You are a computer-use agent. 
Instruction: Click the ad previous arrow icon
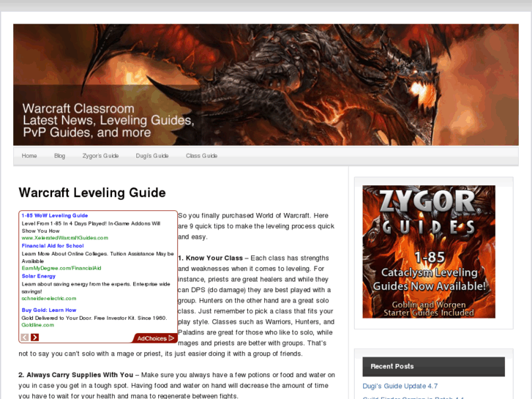tap(24, 338)
